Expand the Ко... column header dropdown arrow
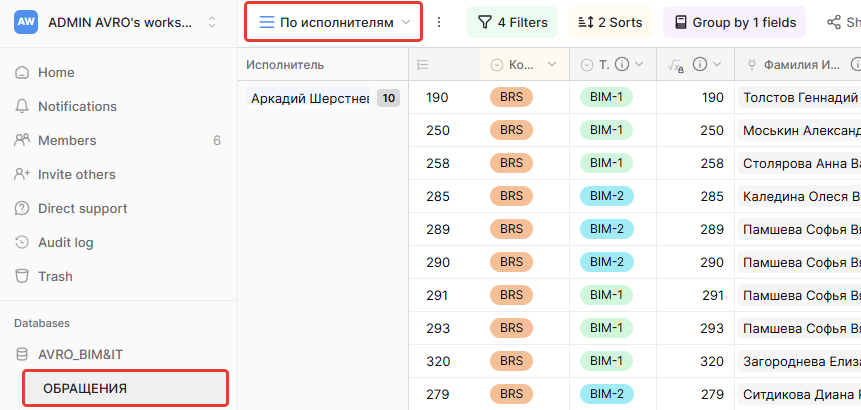This screenshot has height=410, width=861. pos(551,65)
